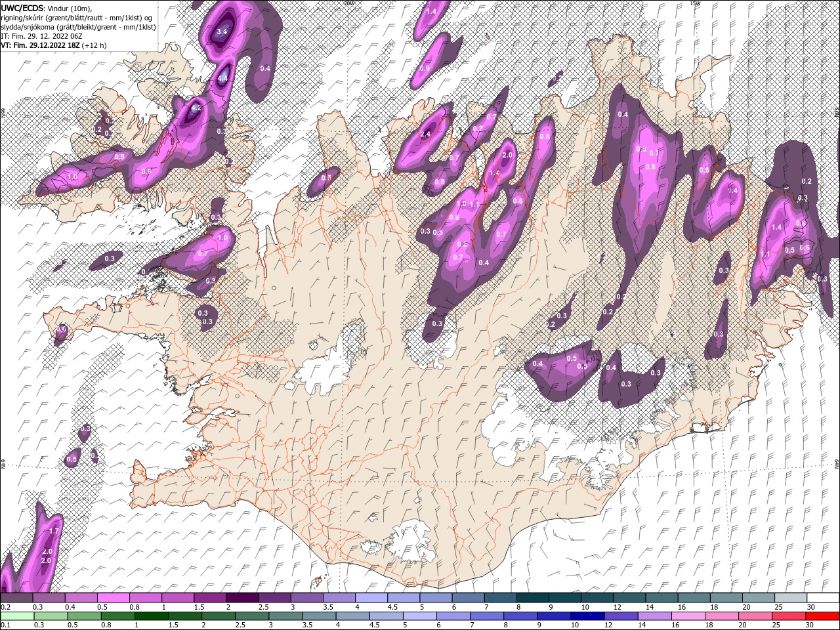Pick the light grey 25 swatch in top legend row
The image size is (840, 630).
coord(790,598)
